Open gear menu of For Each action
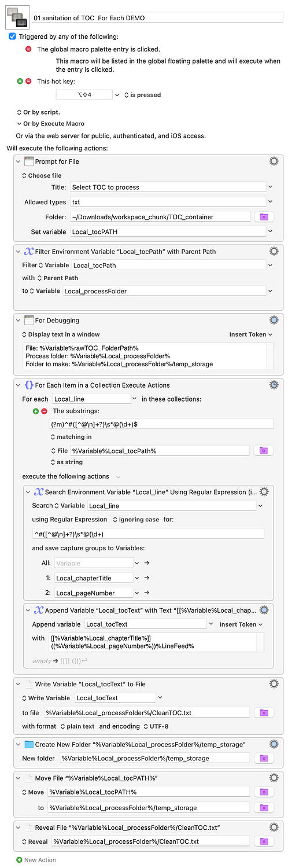The height and width of the screenshot is (868, 288). click(x=274, y=385)
